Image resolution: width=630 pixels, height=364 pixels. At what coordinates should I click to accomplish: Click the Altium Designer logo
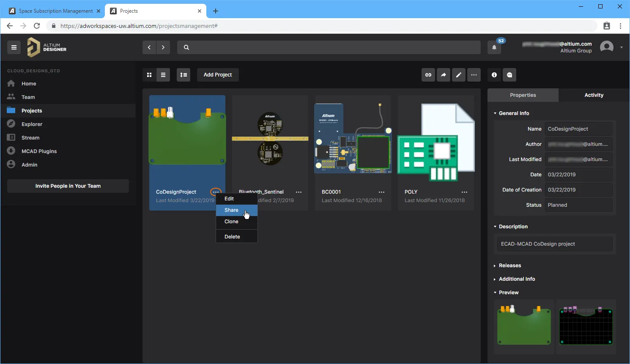point(47,47)
